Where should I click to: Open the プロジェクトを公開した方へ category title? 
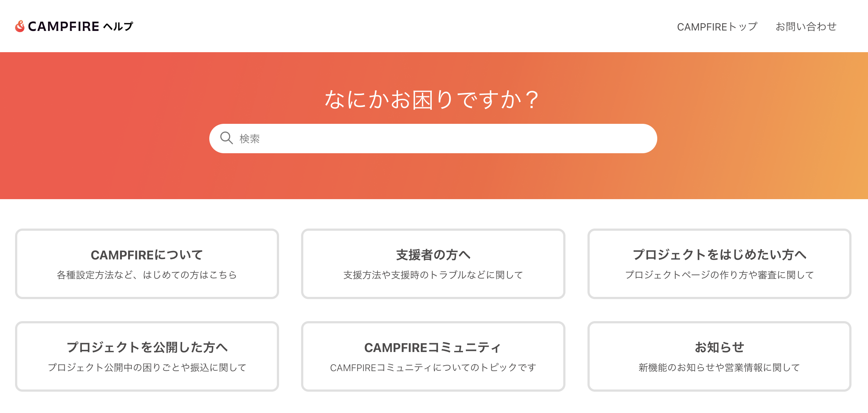coord(147,347)
